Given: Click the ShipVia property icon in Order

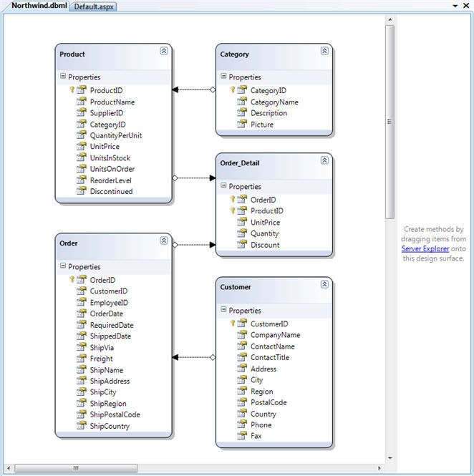Looking at the screenshot, I should coord(82,346).
